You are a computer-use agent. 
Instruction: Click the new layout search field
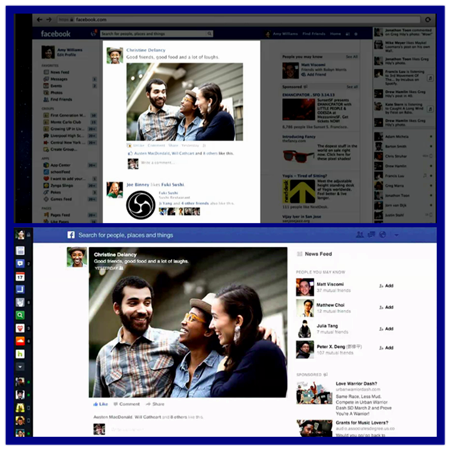126,235
